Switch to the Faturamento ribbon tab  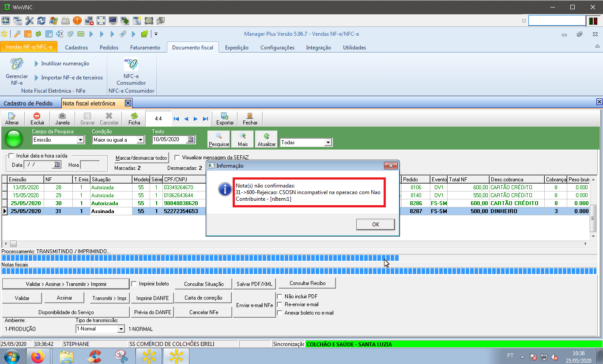(145, 48)
